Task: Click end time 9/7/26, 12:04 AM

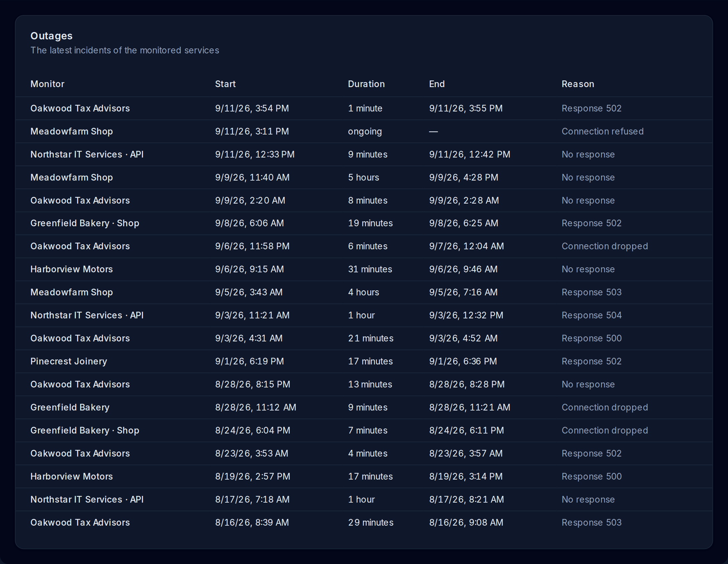Action: (467, 246)
